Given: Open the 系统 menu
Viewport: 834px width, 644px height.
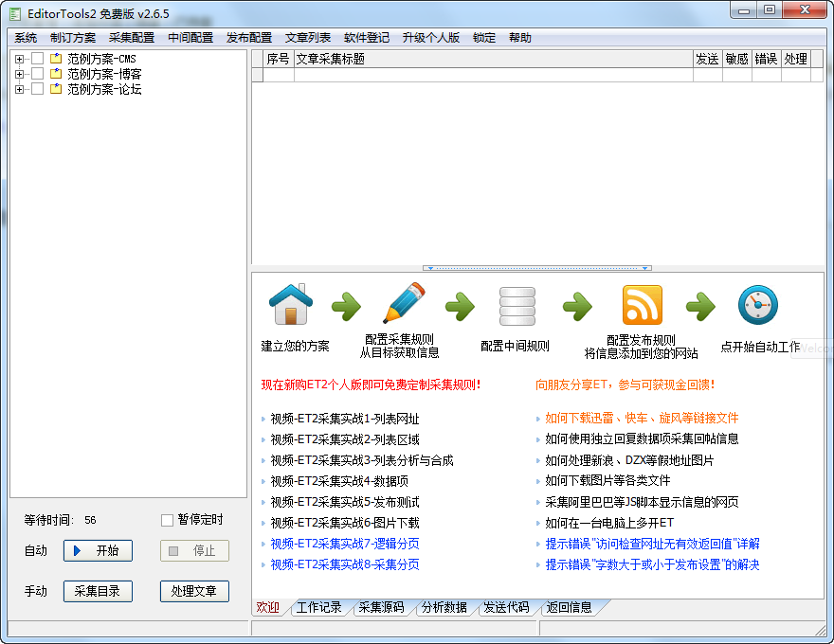Looking at the screenshot, I should (x=26, y=38).
